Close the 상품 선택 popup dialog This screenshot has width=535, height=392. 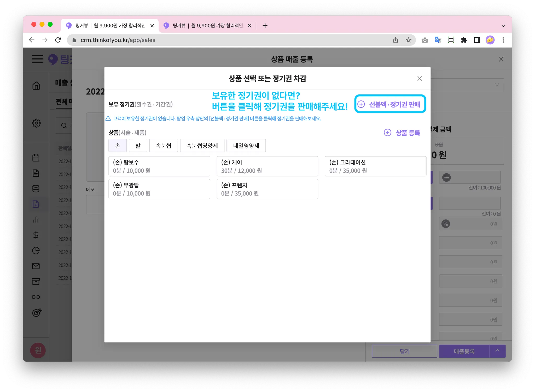(x=420, y=79)
